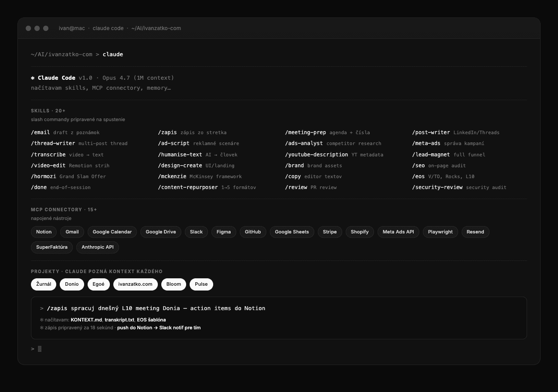The width and height of the screenshot is (558, 392).
Task: Run the /email slash command
Action: 41,132
